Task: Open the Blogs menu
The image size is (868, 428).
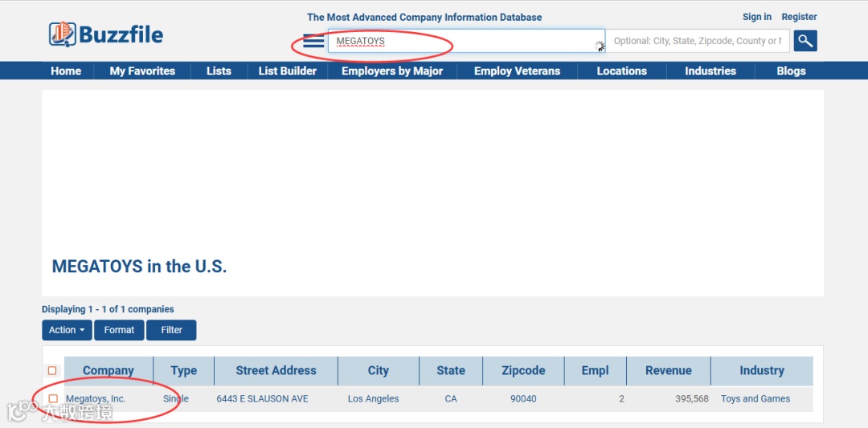Action: [791, 71]
